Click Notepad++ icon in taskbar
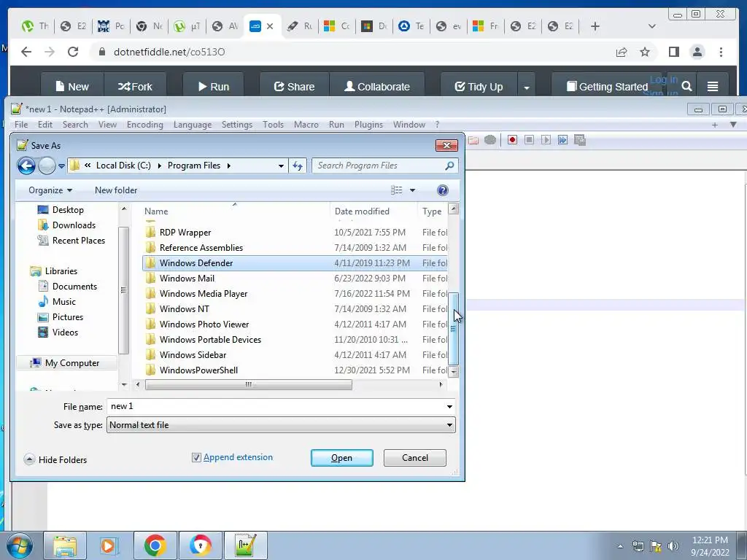The height and width of the screenshot is (560, 747). [246, 545]
